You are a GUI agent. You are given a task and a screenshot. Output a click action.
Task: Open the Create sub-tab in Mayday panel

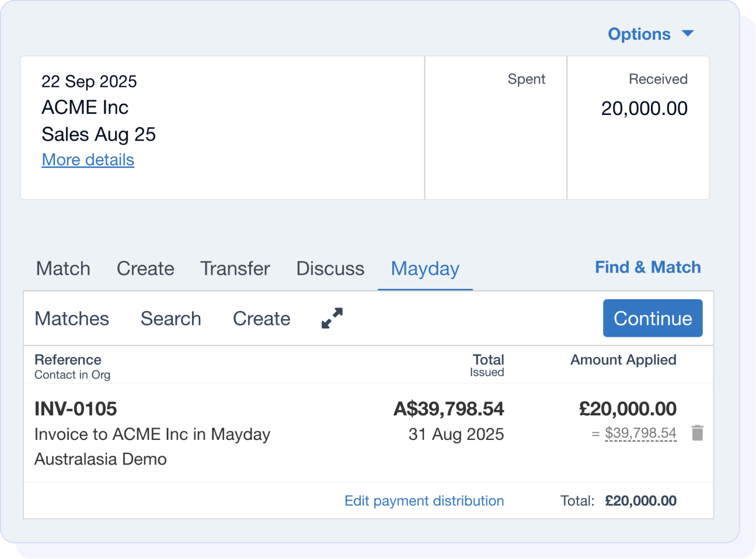[262, 319]
